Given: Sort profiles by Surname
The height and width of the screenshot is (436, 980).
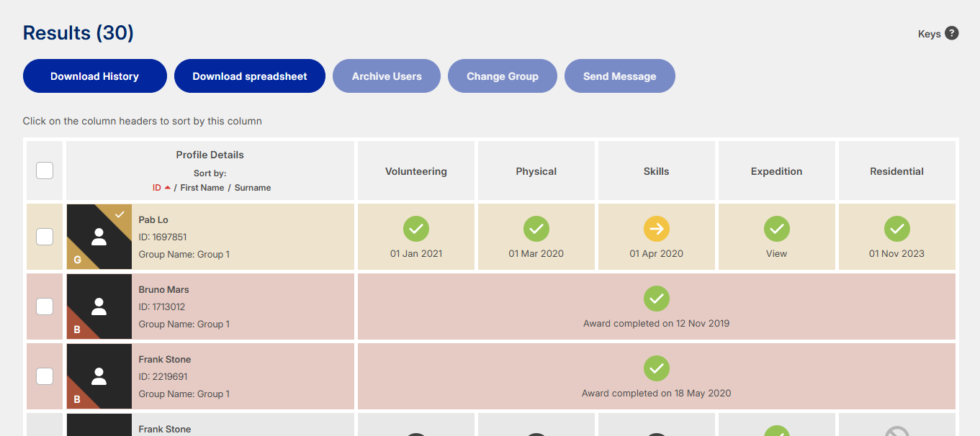Looking at the screenshot, I should [x=253, y=188].
